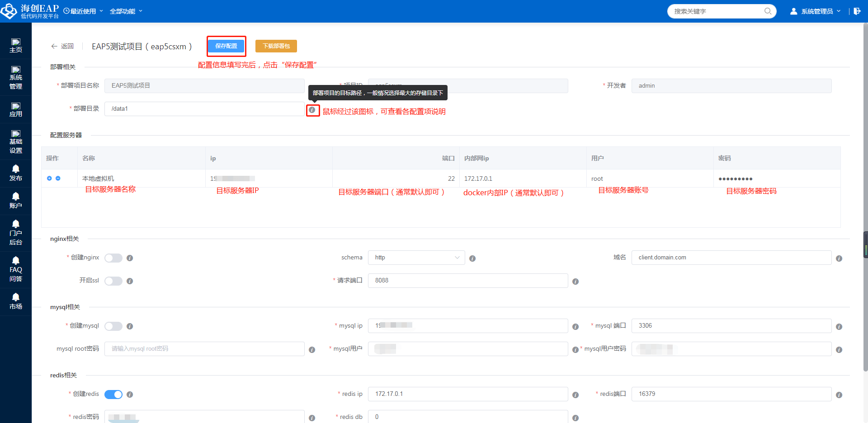Click the 保存配置 button
The height and width of the screenshot is (423, 868).
226,46
